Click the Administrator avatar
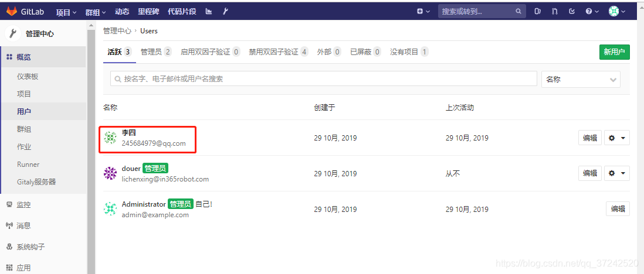The height and width of the screenshot is (274, 644). tap(110, 209)
